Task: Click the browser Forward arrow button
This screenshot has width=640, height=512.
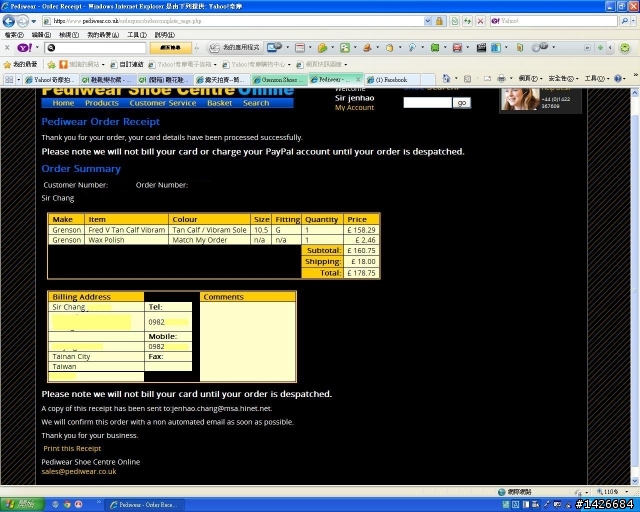Action: tap(23, 21)
